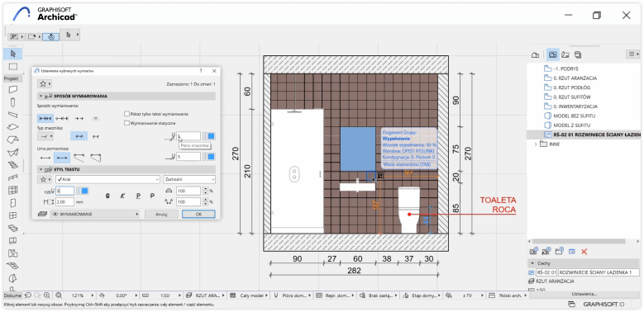Image resolution: width=644 pixels, height=312 pixels.
Task: Select the Stair tool in the toolbox
Action: [12, 165]
